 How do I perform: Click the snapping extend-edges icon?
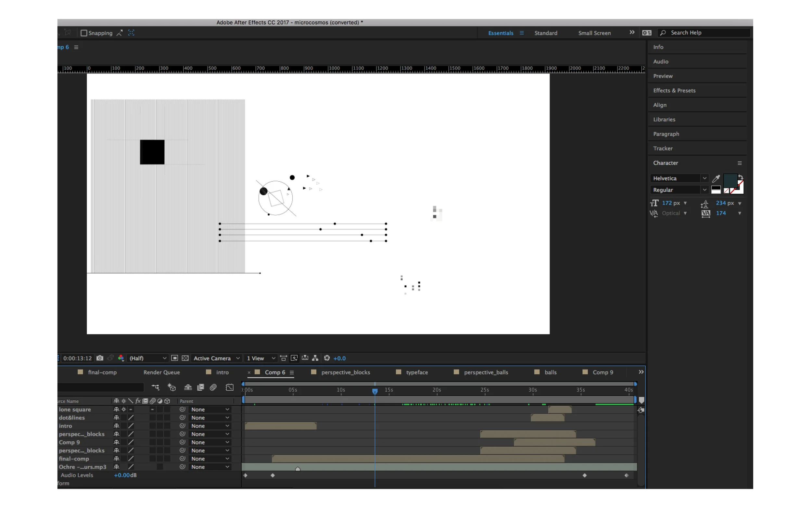click(x=120, y=33)
